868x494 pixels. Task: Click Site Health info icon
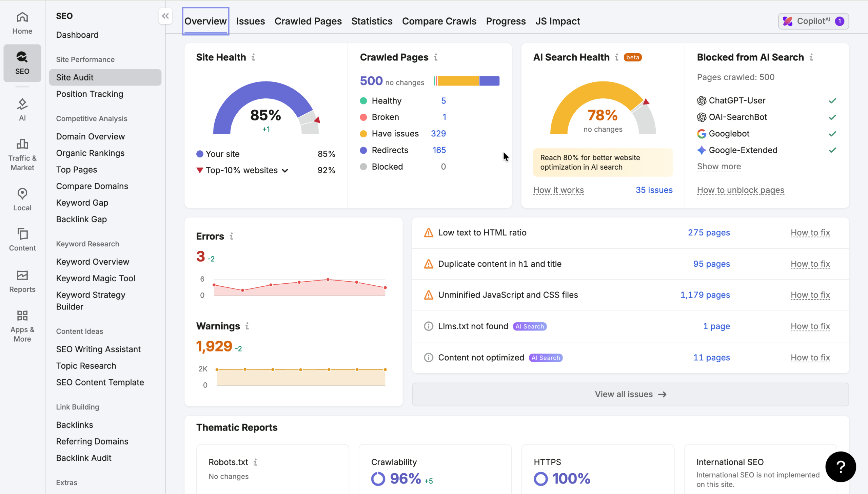coord(253,57)
